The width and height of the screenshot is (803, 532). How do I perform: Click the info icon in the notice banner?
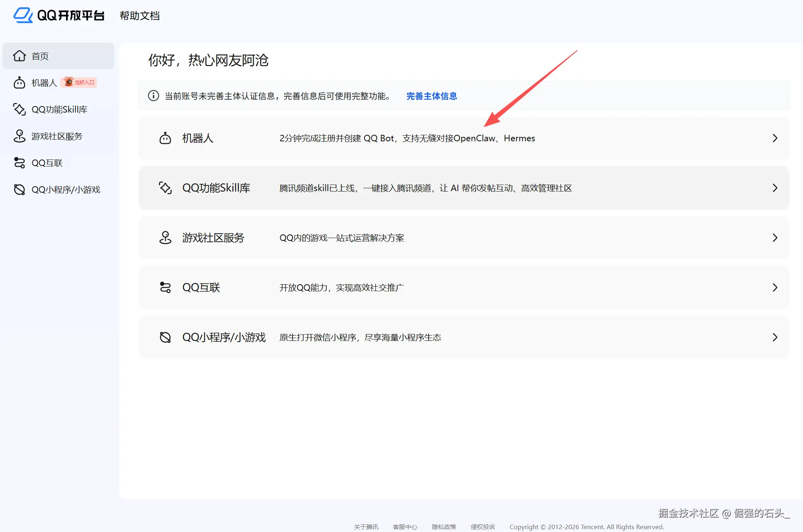153,96
